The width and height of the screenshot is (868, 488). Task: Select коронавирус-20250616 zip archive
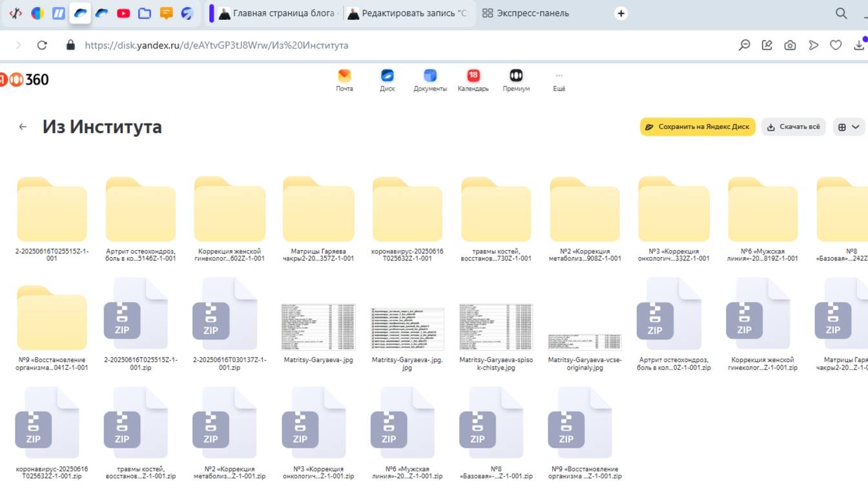(52, 433)
